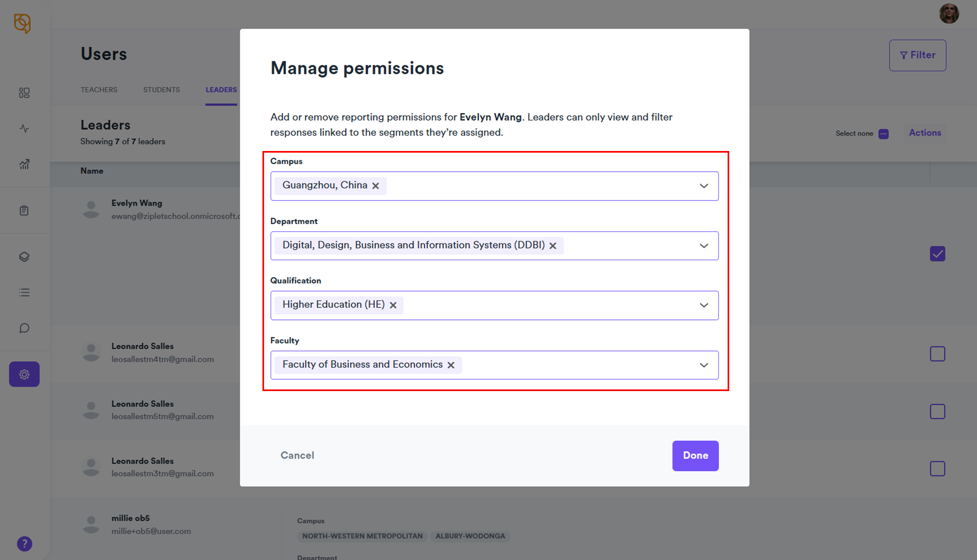Open the chat bubble sidebar icon
Screen dimensions: 977x560
pyautogui.click(x=24, y=328)
